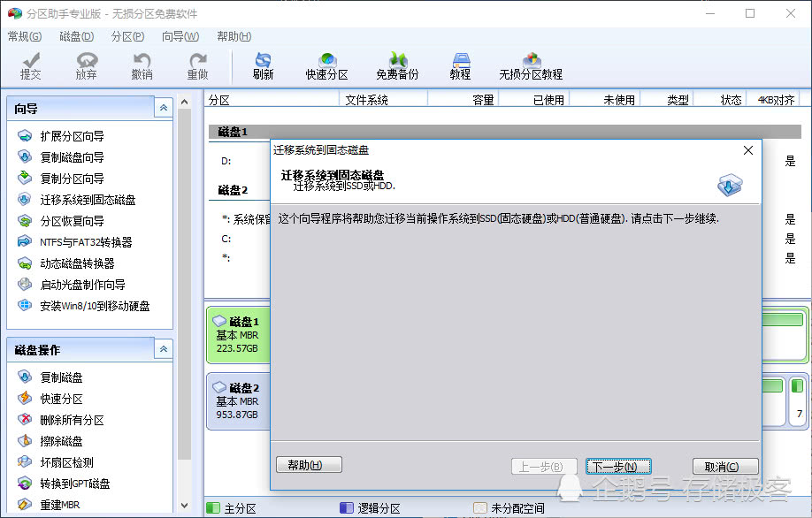The width and height of the screenshot is (812, 518).
Task: Collapse the 向导 panel
Action: point(163,107)
